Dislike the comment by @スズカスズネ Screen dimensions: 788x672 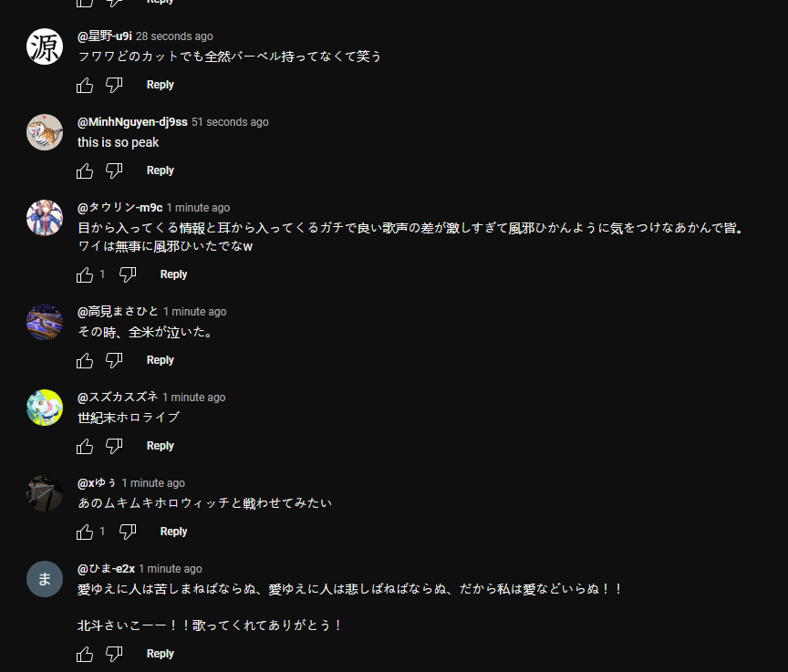pos(114,446)
